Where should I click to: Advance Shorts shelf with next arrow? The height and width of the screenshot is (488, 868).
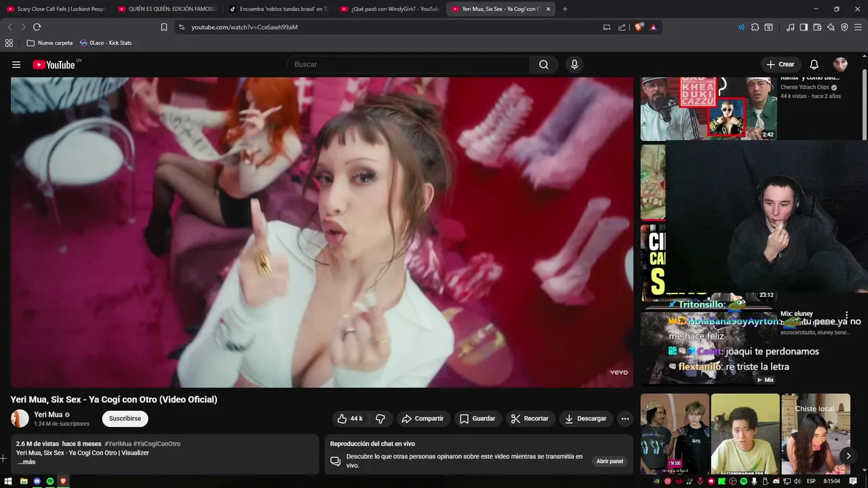[848, 455]
